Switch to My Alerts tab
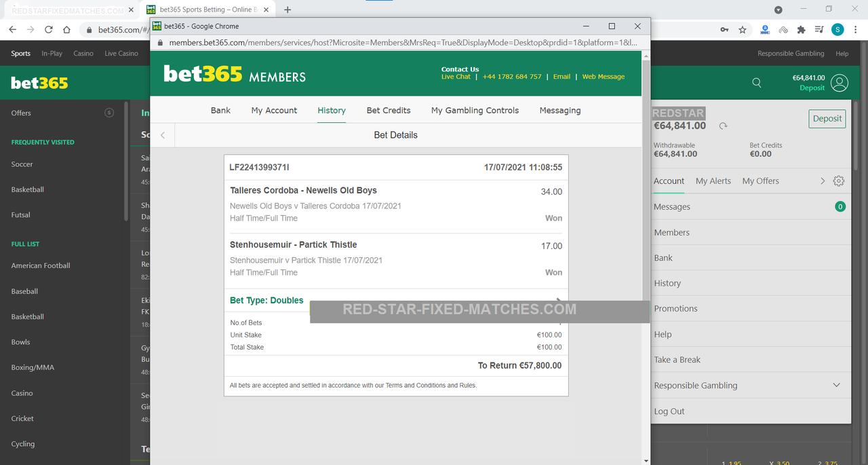The height and width of the screenshot is (465, 868). (x=713, y=181)
